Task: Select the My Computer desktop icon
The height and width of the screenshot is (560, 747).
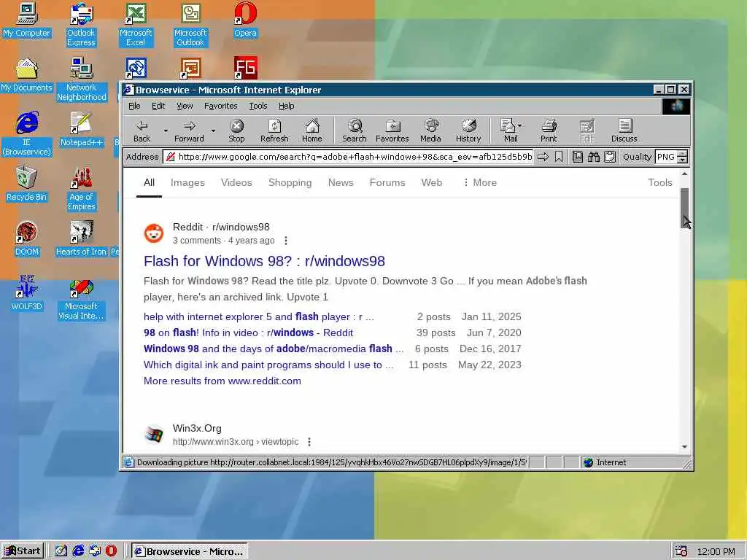Action: [x=27, y=20]
